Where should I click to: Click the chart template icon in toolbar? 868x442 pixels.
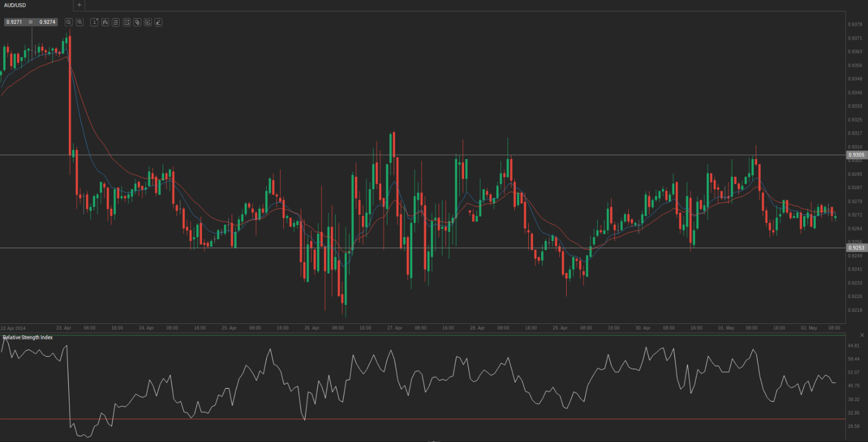[126, 22]
